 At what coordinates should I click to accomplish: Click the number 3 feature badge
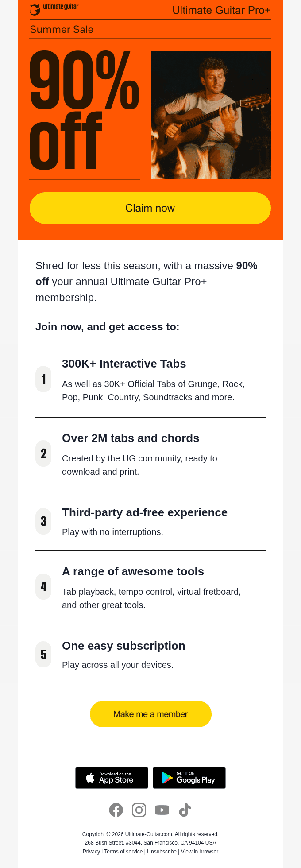click(x=43, y=521)
